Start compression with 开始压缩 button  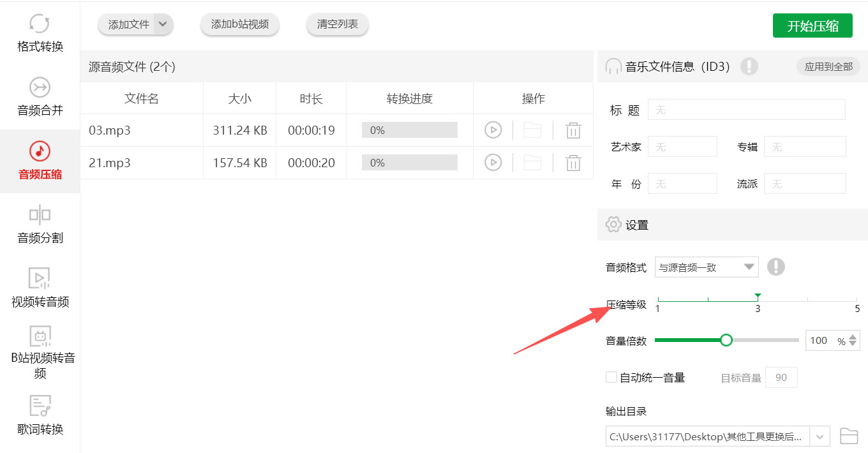(x=812, y=26)
